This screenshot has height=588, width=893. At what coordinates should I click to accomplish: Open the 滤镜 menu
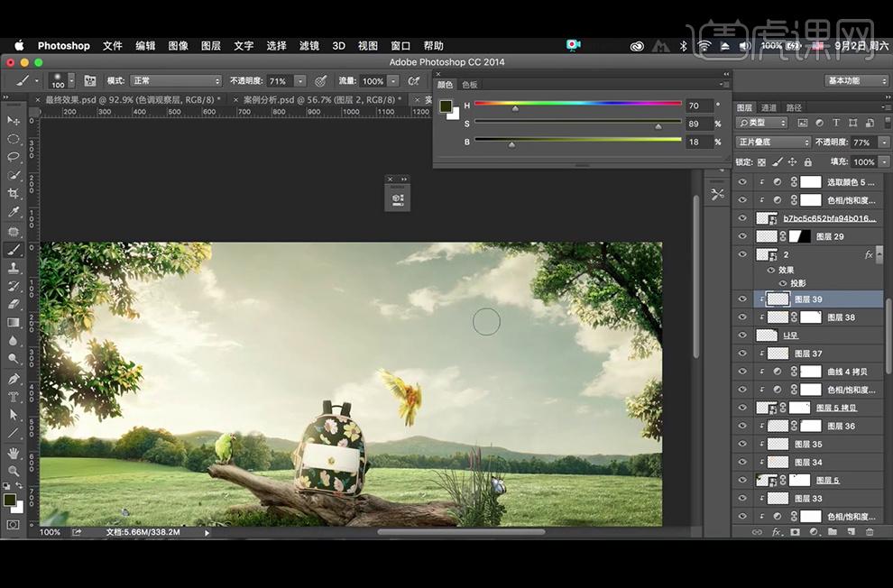coord(309,45)
